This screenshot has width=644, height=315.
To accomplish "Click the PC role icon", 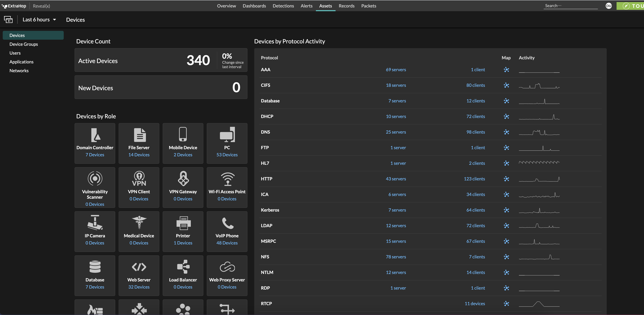I will (x=227, y=134).
